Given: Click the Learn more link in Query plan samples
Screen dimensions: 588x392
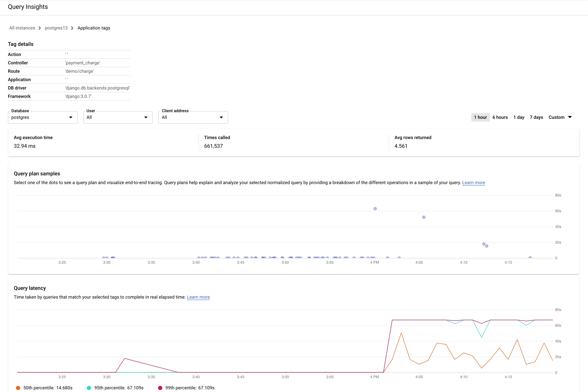Looking at the screenshot, I should coord(474,182).
